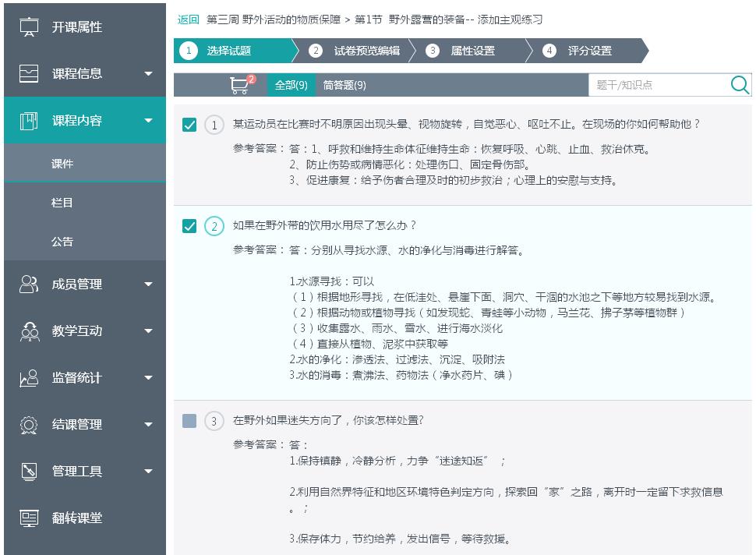The width and height of the screenshot is (756, 555).
Task: Open the shopping cart icon with badge
Action: (x=242, y=85)
